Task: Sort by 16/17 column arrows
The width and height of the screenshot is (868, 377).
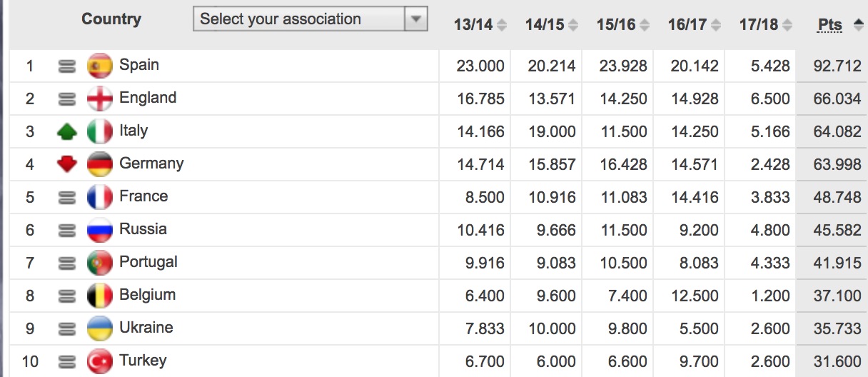Action: click(716, 25)
